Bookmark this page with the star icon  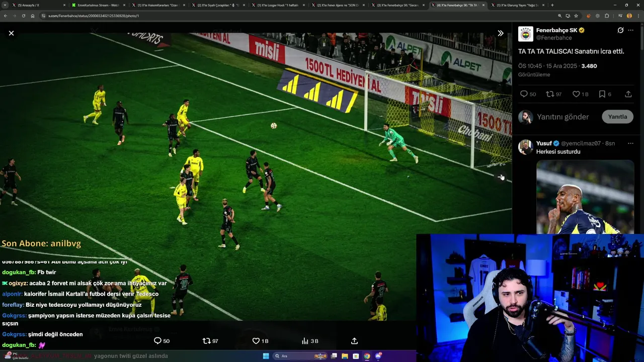[x=576, y=16]
